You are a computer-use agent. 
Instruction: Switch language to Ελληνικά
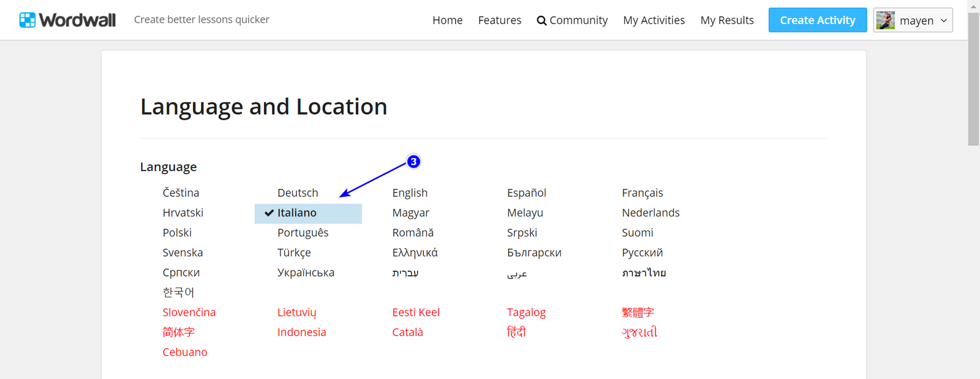click(415, 253)
